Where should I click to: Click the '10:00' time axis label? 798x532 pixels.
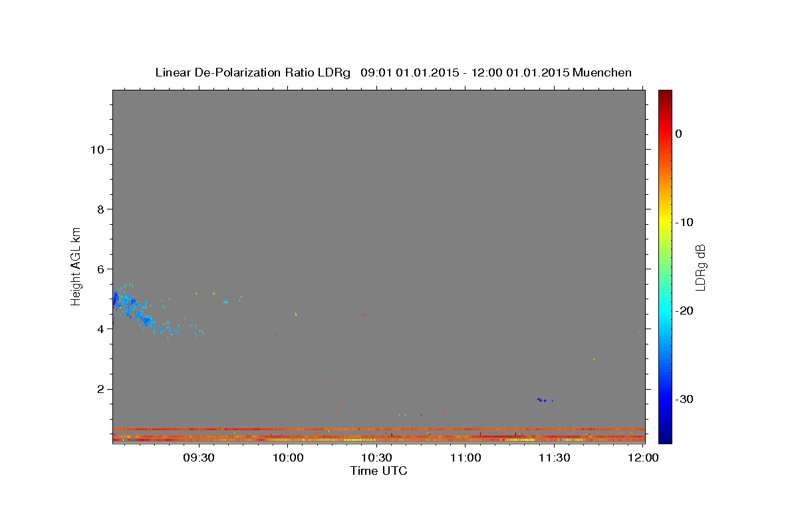(x=288, y=458)
